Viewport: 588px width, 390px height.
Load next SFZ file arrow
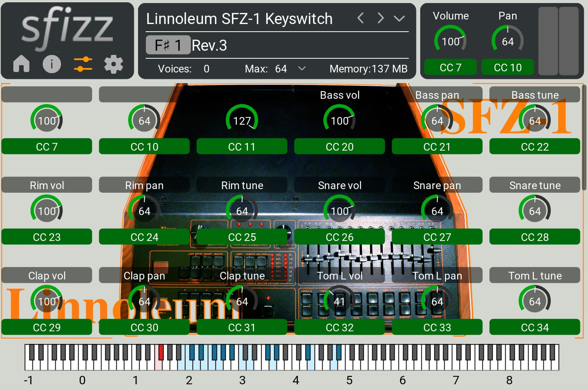pos(380,18)
